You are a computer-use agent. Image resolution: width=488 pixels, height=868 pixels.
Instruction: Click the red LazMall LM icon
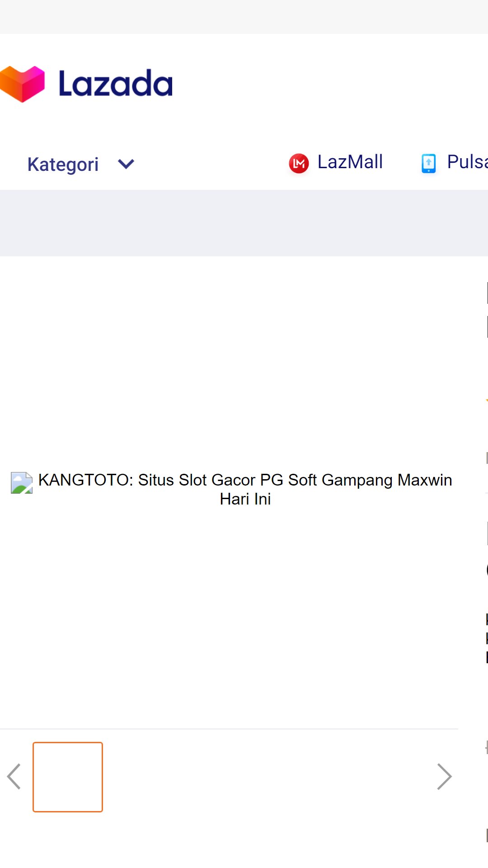tap(299, 163)
